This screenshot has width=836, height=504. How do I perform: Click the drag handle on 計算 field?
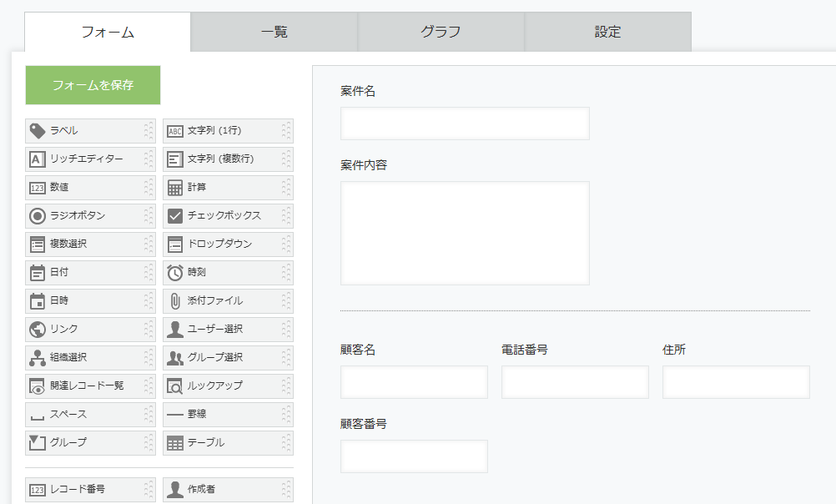coord(286,187)
